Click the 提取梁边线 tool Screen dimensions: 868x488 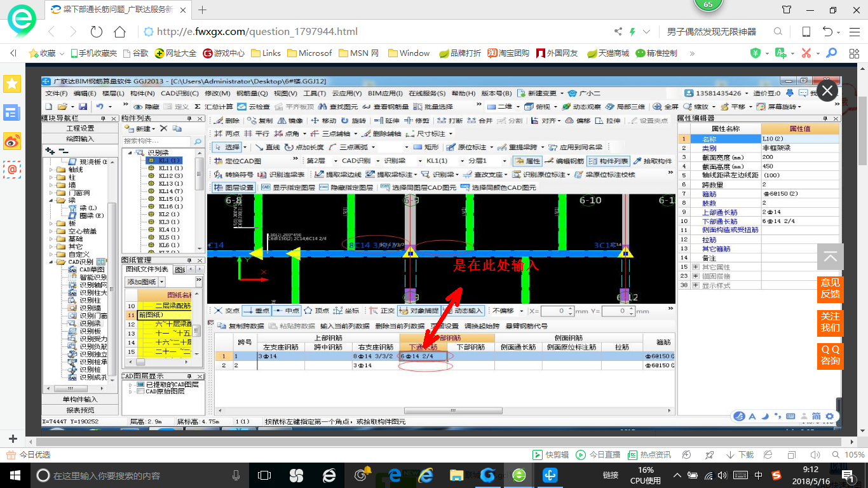click(338, 175)
